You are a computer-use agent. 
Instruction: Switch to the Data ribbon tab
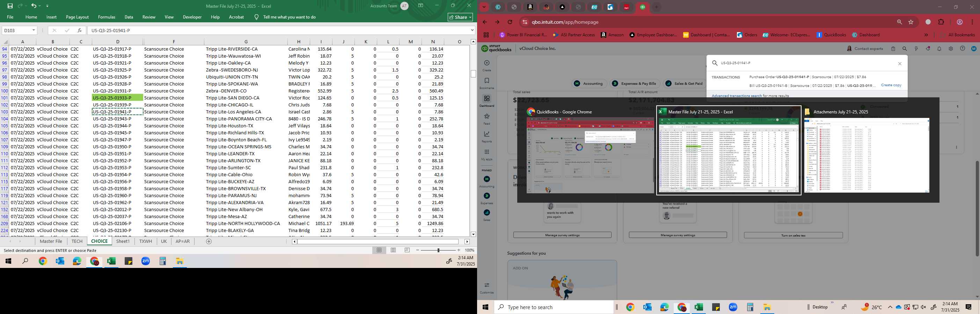[x=129, y=17]
